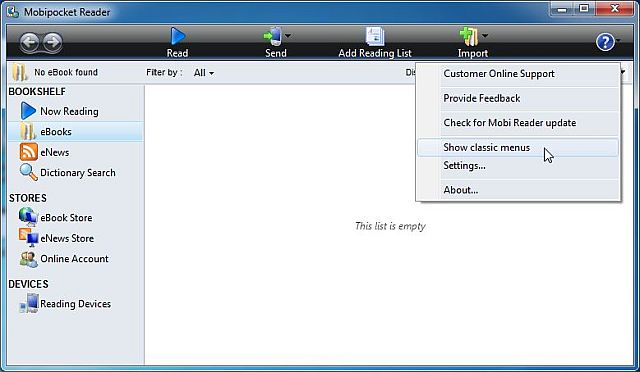Click the Add Reading List icon
640x372 pixels.
375,36
